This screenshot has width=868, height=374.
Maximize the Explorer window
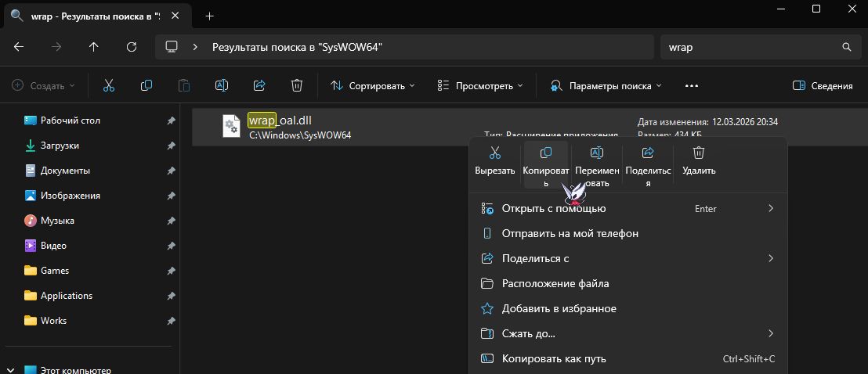pos(816,9)
